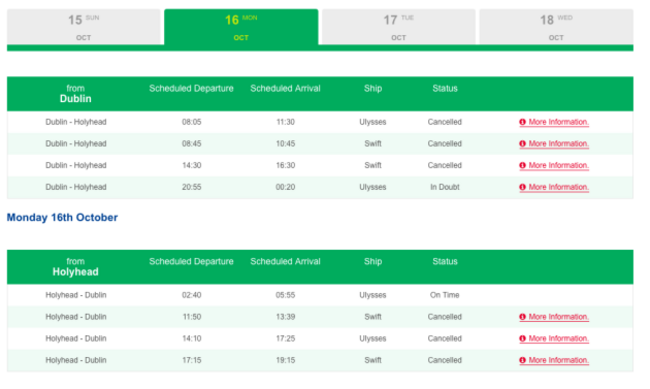This screenshot has height=389, width=650.
Task: Click Status header in Dublin table
Action: pyautogui.click(x=445, y=88)
